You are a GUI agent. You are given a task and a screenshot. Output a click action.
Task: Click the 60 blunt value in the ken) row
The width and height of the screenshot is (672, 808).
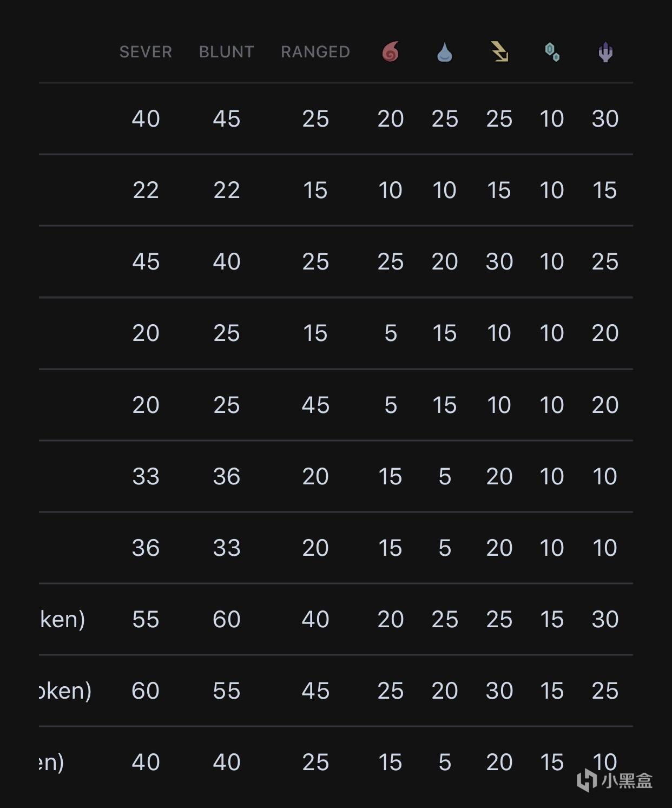[x=226, y=619]
